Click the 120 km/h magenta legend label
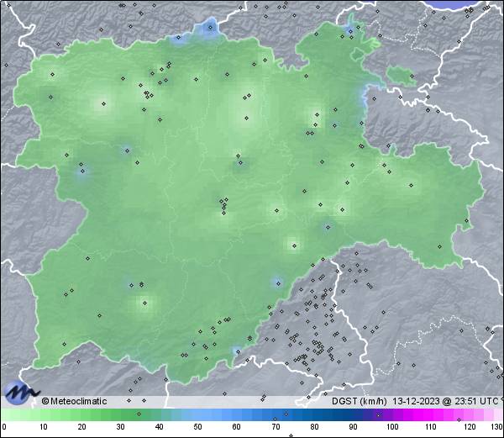 pyautogui.click(x=469, y=427)
